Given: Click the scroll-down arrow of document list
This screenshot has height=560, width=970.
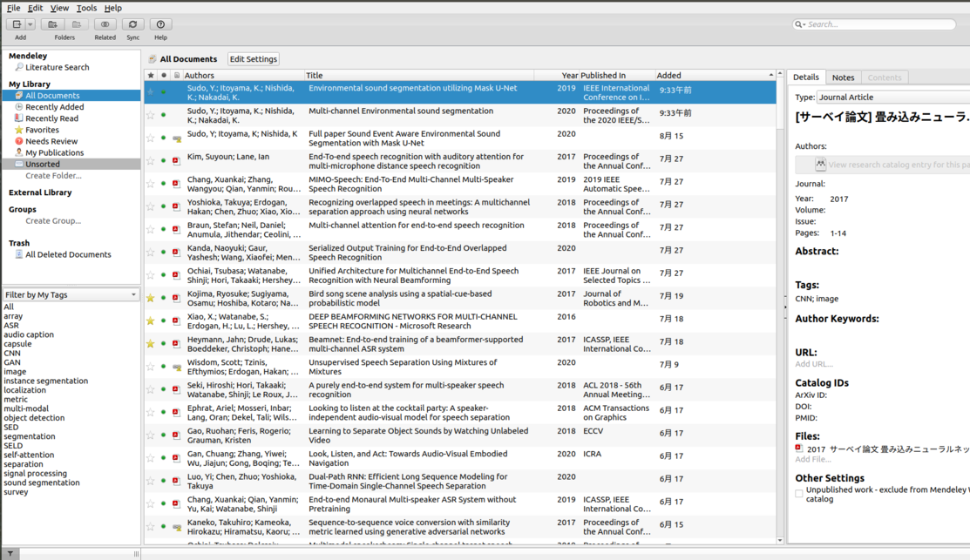Looking at the screenshot, I should pos(779,540).
